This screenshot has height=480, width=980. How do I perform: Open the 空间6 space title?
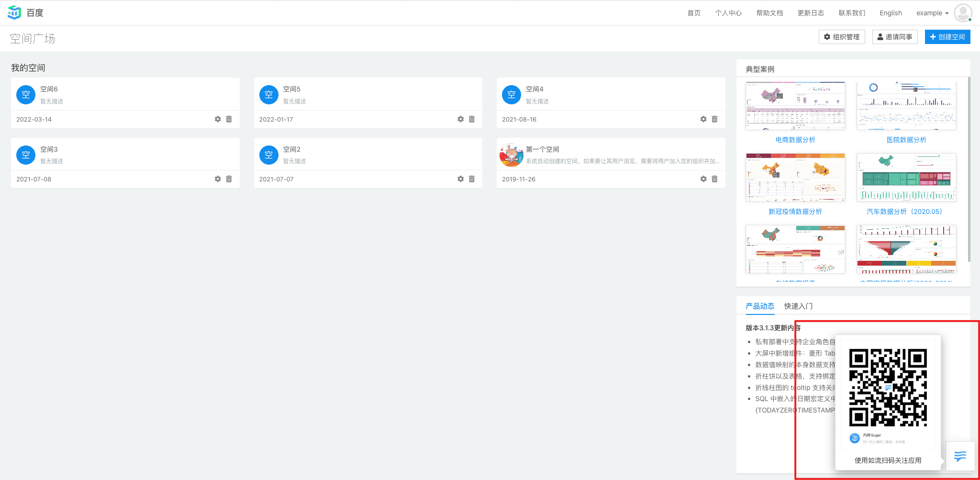point(49,89)
